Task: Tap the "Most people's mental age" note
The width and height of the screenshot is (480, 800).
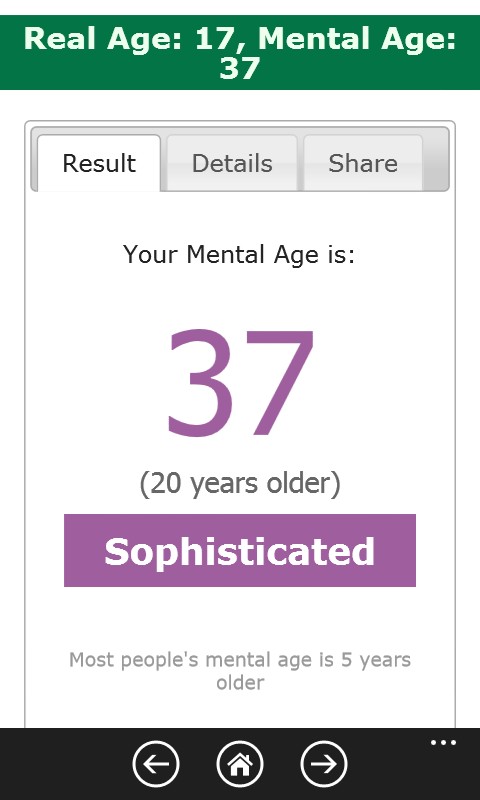Action: click(x=240, y=671)
